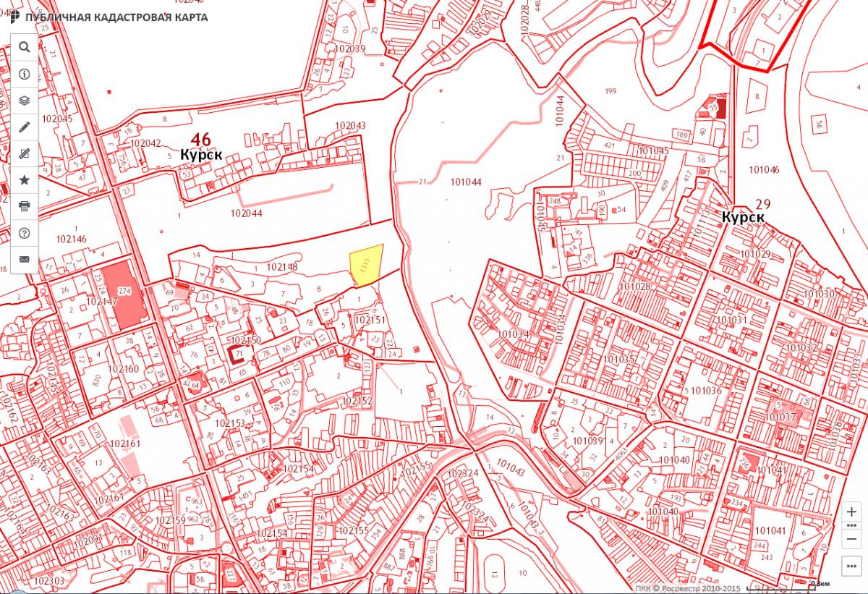This screenshot has height=594, width=868.
Task: Select the pencil drawing tool
Action: click(24, 127)
